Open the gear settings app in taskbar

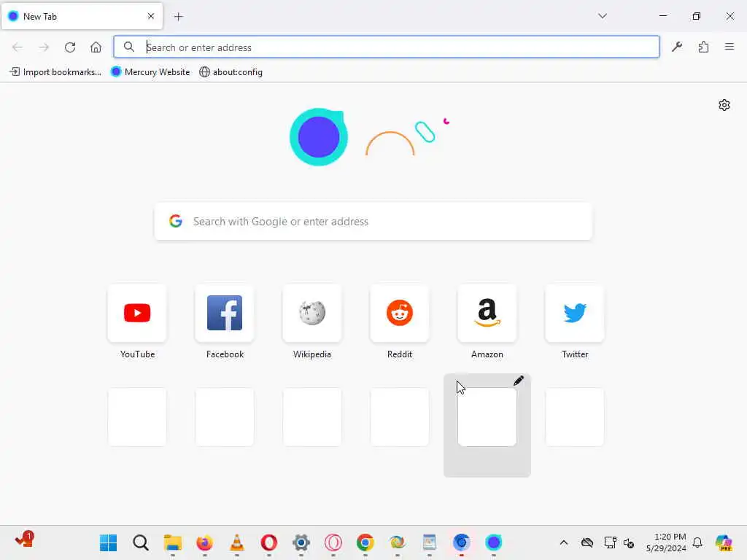click(x=301, y=542)
